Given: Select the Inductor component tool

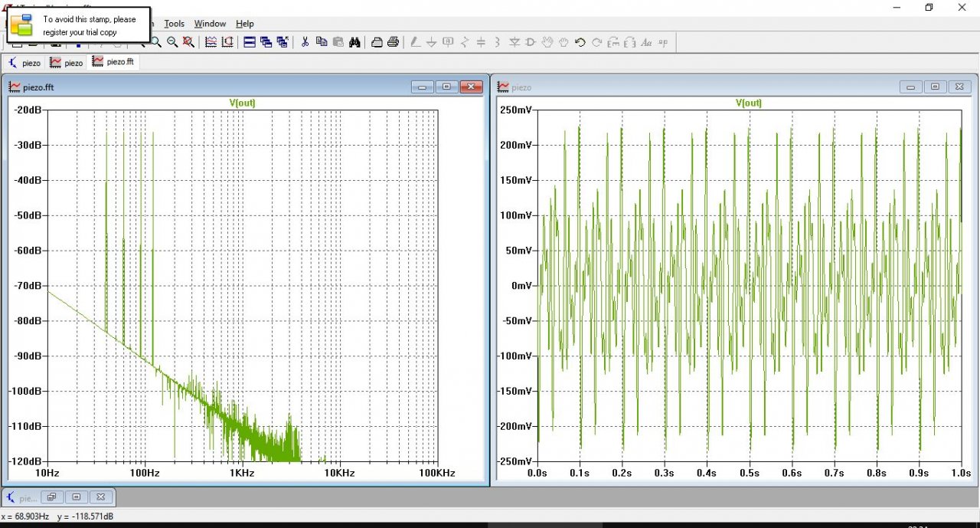Looking at the screenshot, I should pyautogui.click(x=497, y=42).
